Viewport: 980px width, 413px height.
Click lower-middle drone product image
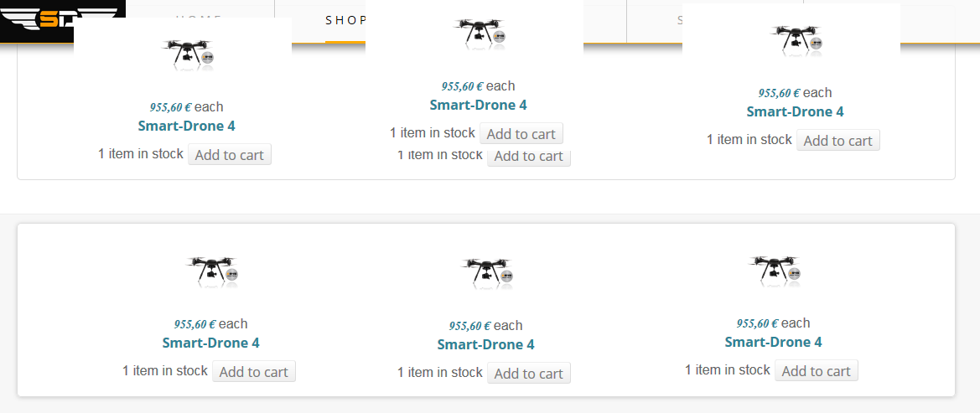click(487, 272)
